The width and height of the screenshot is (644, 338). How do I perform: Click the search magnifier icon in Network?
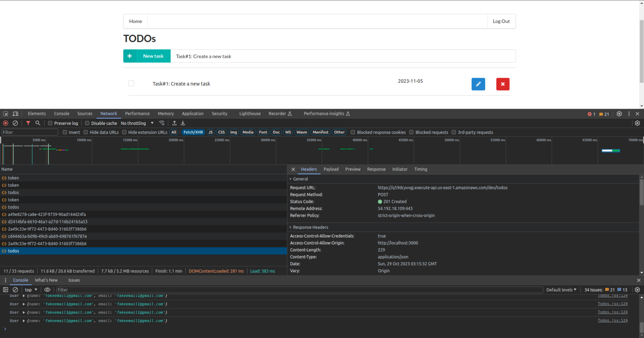click(38, 123)
